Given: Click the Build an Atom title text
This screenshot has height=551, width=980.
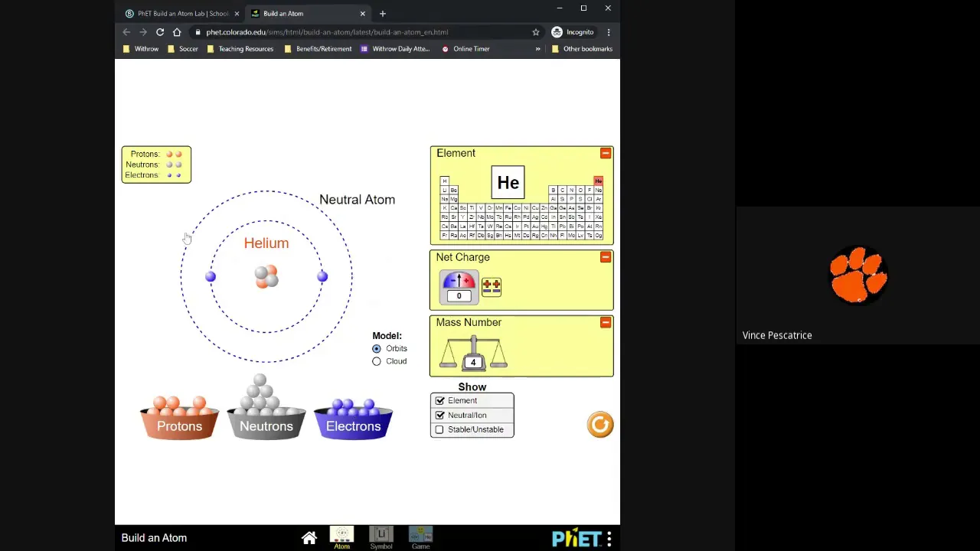Looking at the screenshot, I should tap(154, 538).
